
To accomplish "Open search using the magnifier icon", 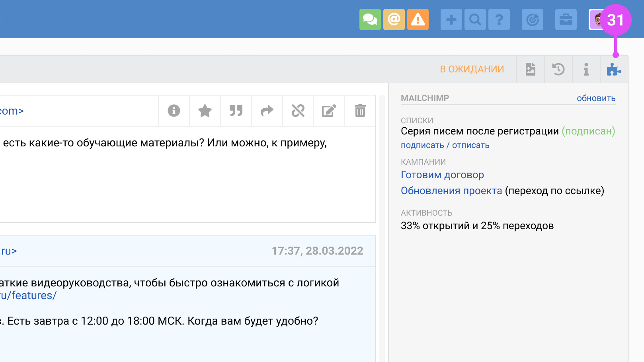I will click(x=475, y=19).
